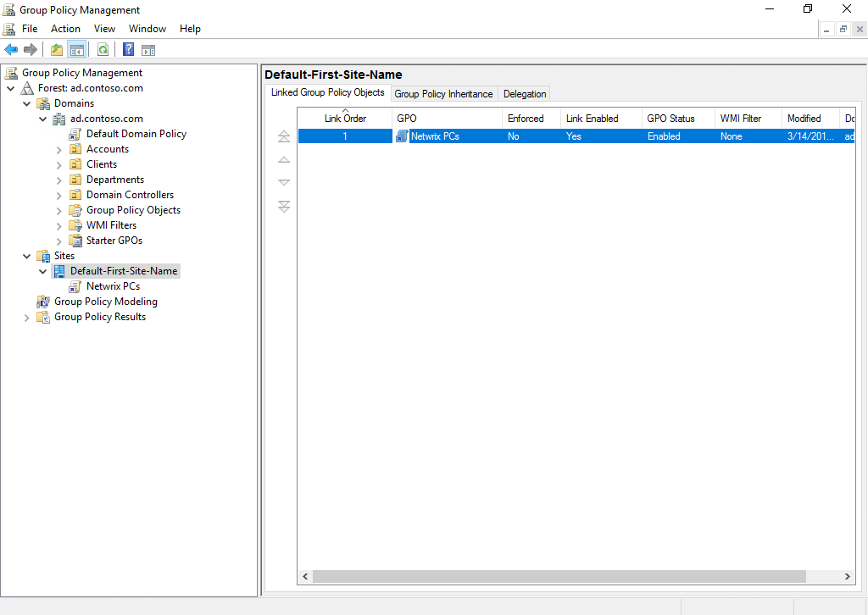Select the Linked Group Policy Objects tab
The image size is (868, 615).
(x=328, y=92)
